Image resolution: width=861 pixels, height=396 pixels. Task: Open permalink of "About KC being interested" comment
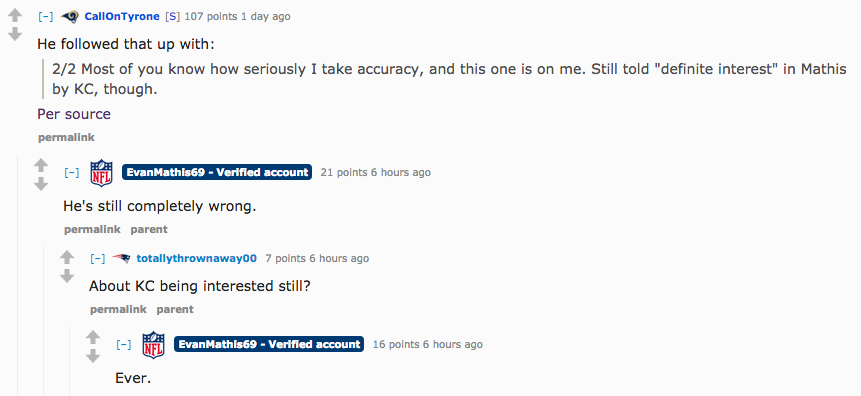pyautogui.click(x=119, y=309)
